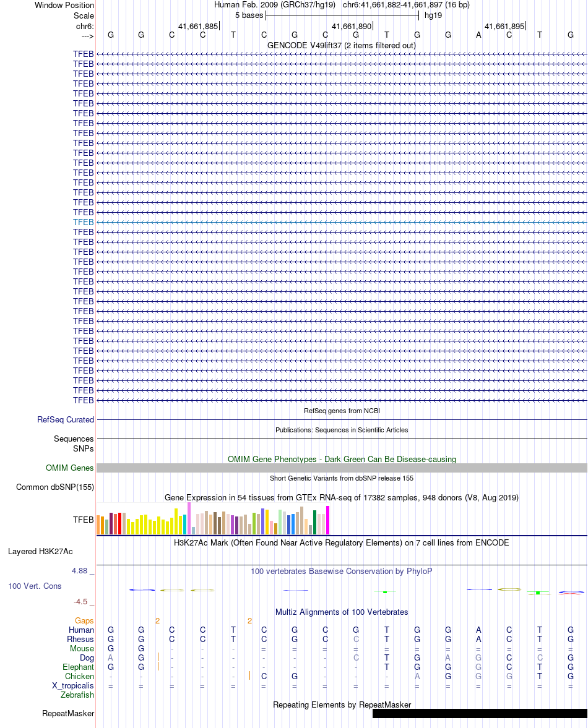Click the gray OMIM Genes item bar
The image size is (588, 728).
(x=342, y=468)
